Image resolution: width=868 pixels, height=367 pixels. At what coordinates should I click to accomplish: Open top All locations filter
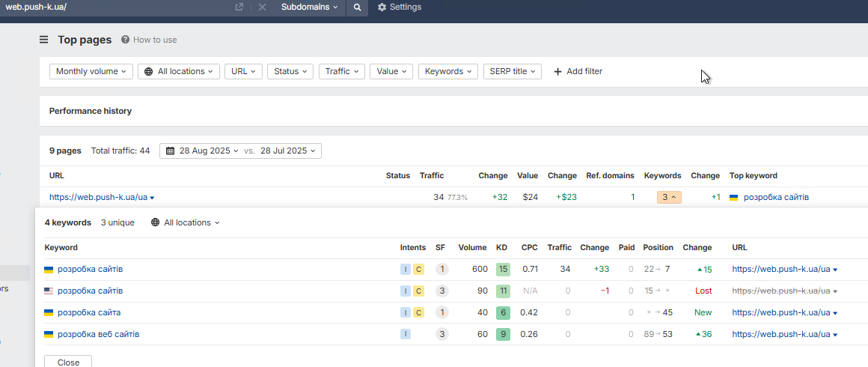point(179,71)
